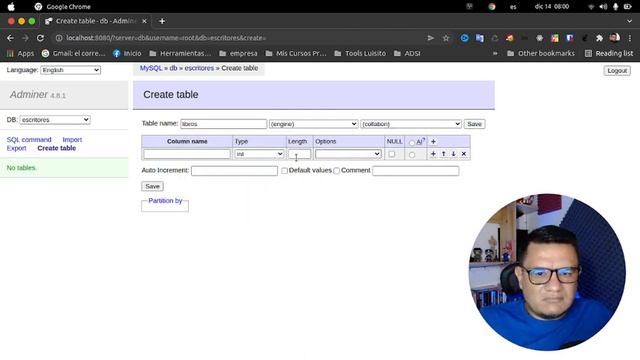Close the Create table tab

(x=144, y=21)
